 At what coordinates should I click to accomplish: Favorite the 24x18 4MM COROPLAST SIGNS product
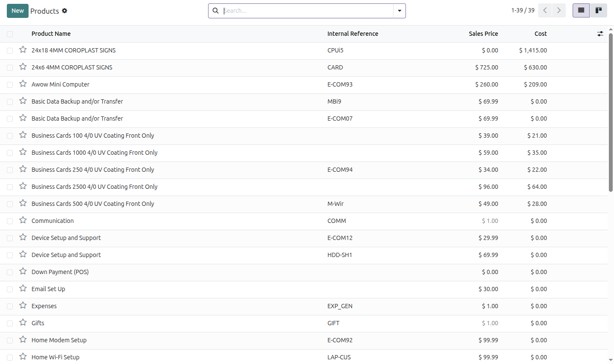click(23, 50)
